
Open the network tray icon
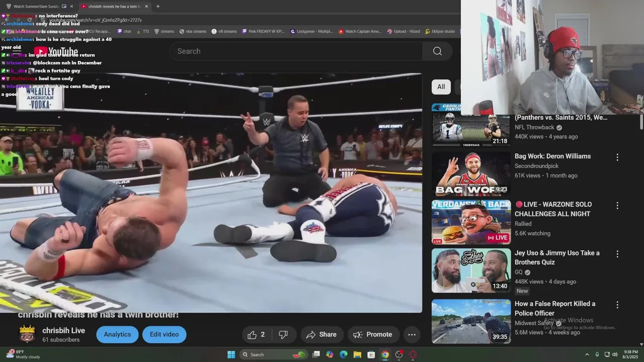click(x=607, y=354)
